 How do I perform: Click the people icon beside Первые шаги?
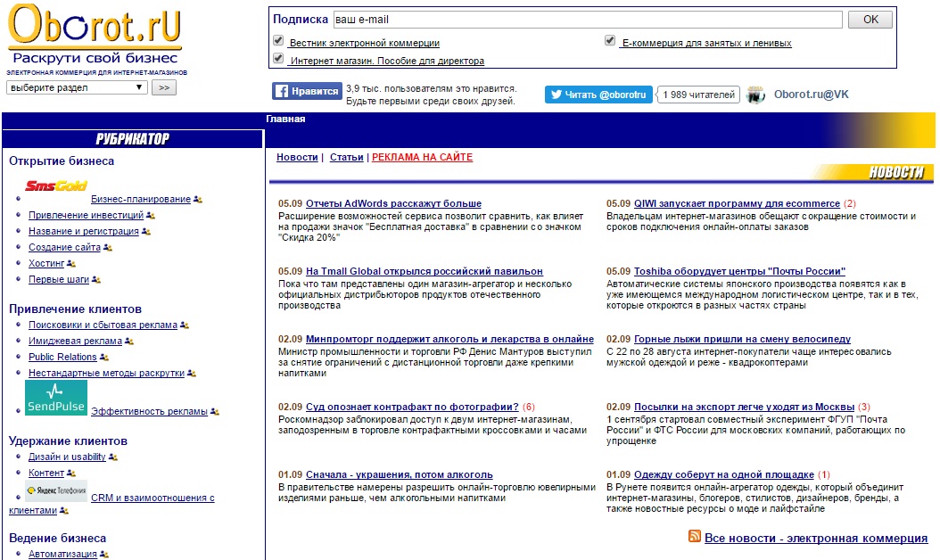click(96, 280)
